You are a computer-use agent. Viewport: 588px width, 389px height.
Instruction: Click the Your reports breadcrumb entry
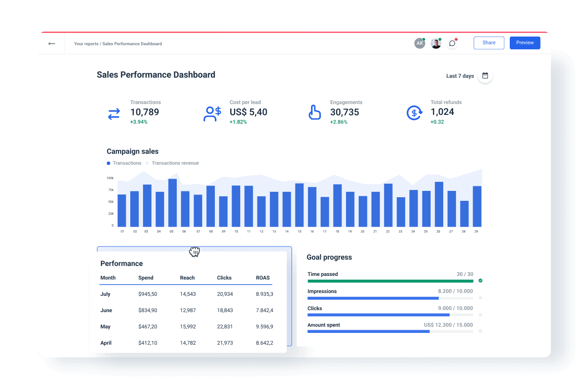click(x=86, y=43)
